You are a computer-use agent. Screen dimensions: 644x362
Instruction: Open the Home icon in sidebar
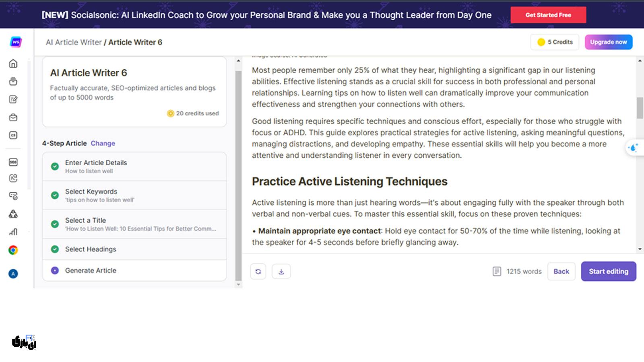click(13, 64)
